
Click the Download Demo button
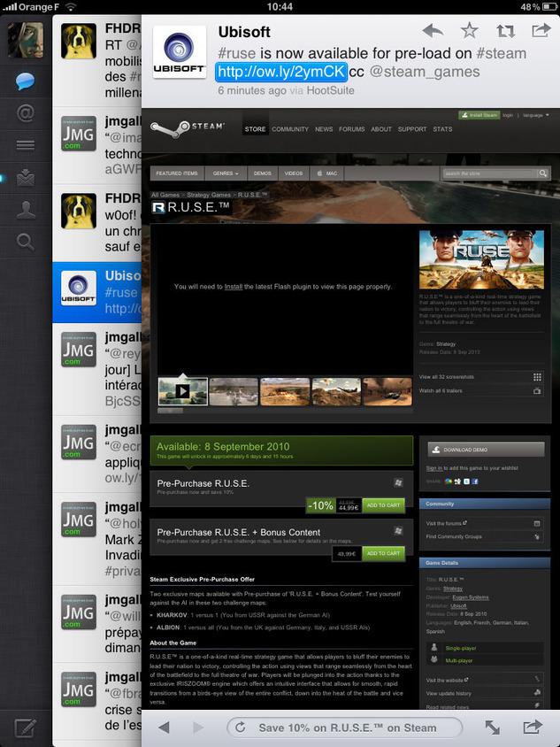tap(486, 450)
